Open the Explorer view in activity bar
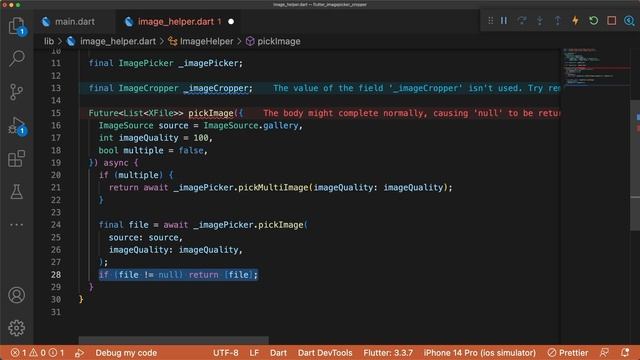 tap(17, 26)
